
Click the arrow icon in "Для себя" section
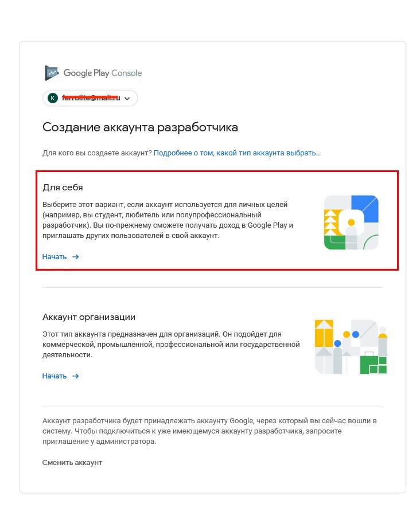tap(76, 257)
